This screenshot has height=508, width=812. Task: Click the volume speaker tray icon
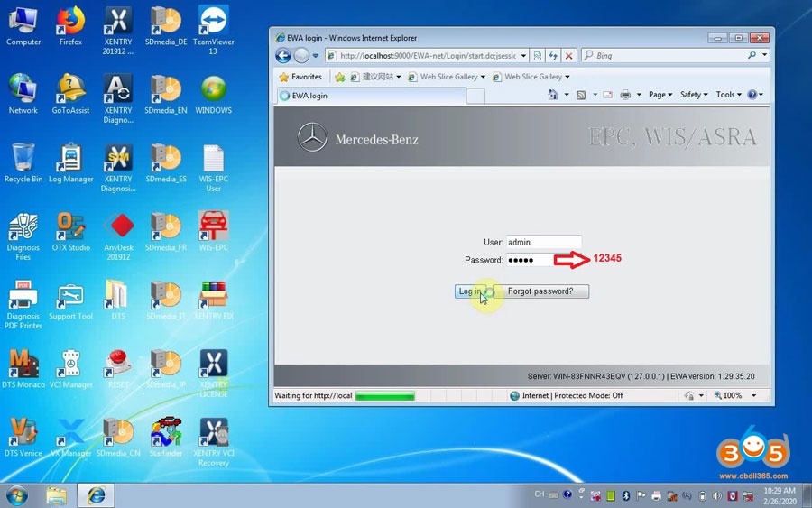pos(717,496)
